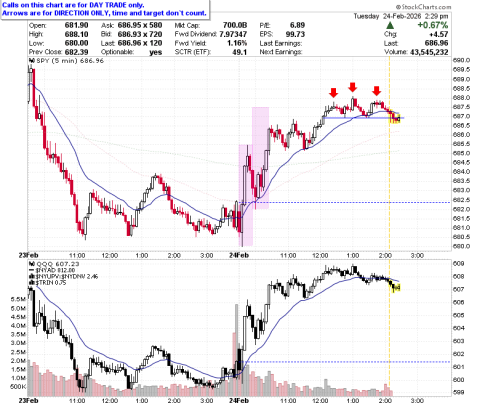
Task: Click the P/E value 6.89
Action: [297, 25]
